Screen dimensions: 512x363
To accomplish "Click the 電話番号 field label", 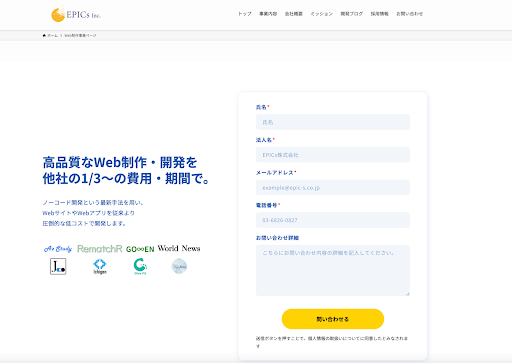I will pyautogui.click(x=267, y=205).
